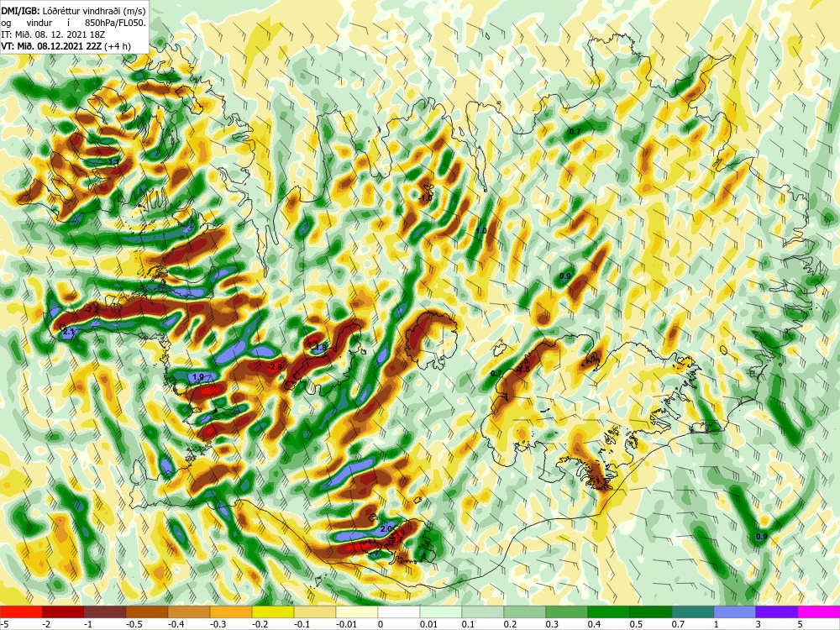
Task: Click the valid time 'VT: Mið. 08.12.2021 22Z'
Action: point(50,46)
